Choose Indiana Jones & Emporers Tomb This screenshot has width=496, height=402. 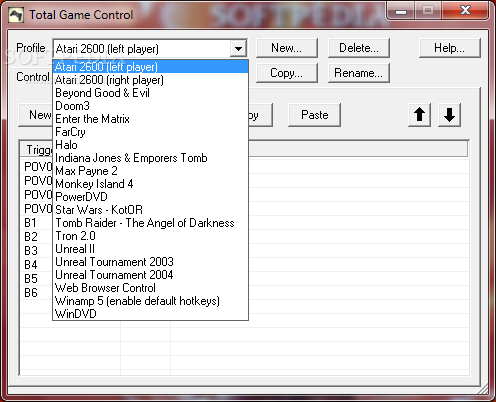pyautogui.click(x=150, y=158)
